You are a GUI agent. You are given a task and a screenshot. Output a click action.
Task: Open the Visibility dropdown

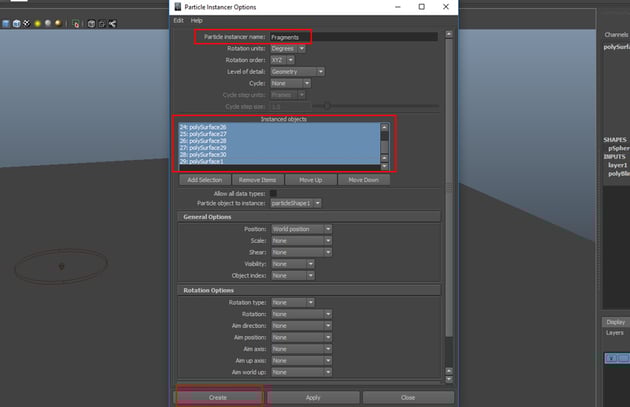click(293, 264)
